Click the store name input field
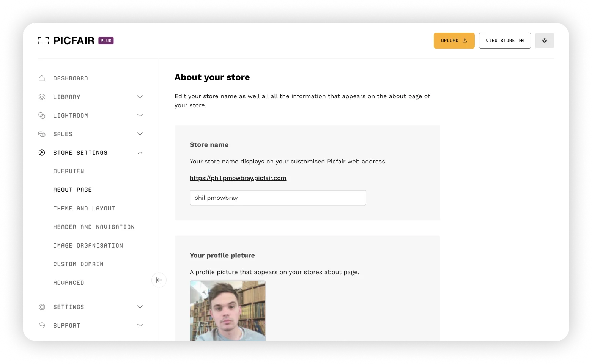The height and width of the screenshot is (364, 592). [278, 198]
